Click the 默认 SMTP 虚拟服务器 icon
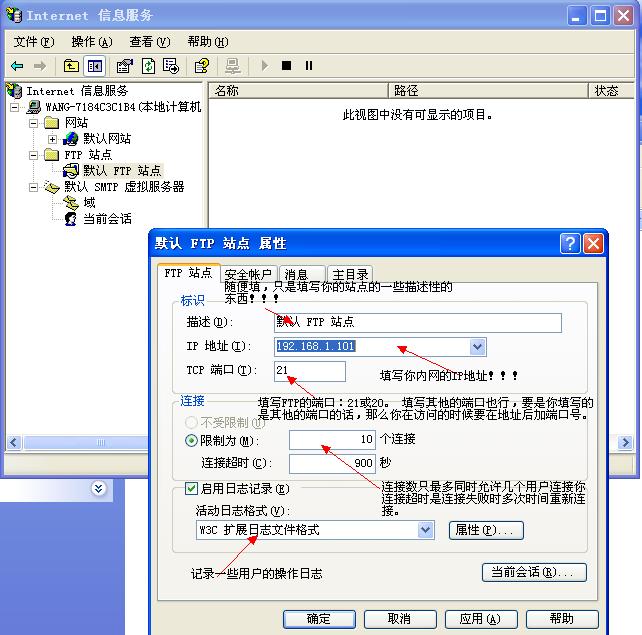Screen dimensions: 642x635 pos(52,187)
